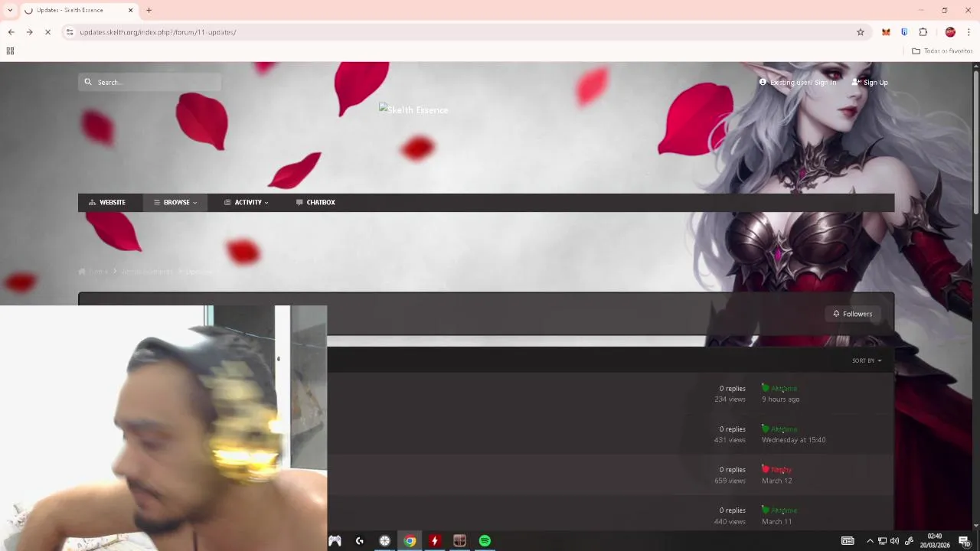Click the page vertical scrollbar
This screenshot has height=551, width=980.
(975, 144)
